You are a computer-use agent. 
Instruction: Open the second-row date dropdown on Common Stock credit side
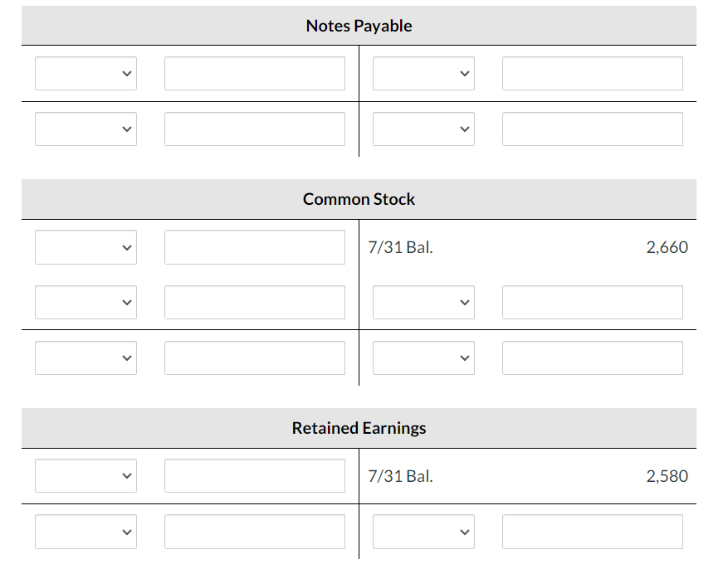[423, 302]
